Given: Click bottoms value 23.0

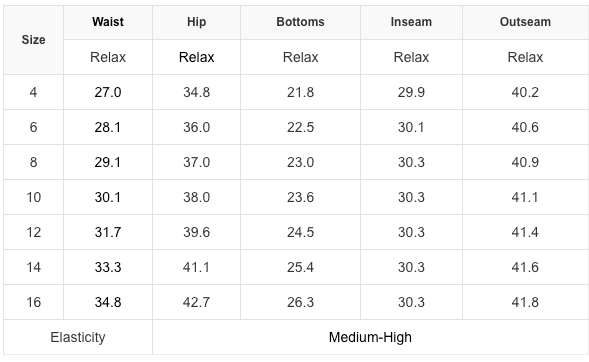Looking at the screenshot, I should tap(300, 162).
